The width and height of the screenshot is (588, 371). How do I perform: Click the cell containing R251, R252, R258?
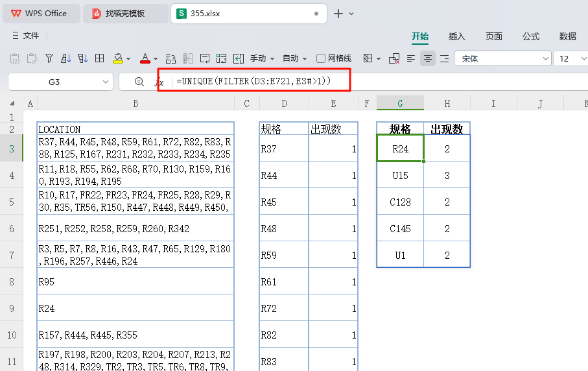coord(135,228)
